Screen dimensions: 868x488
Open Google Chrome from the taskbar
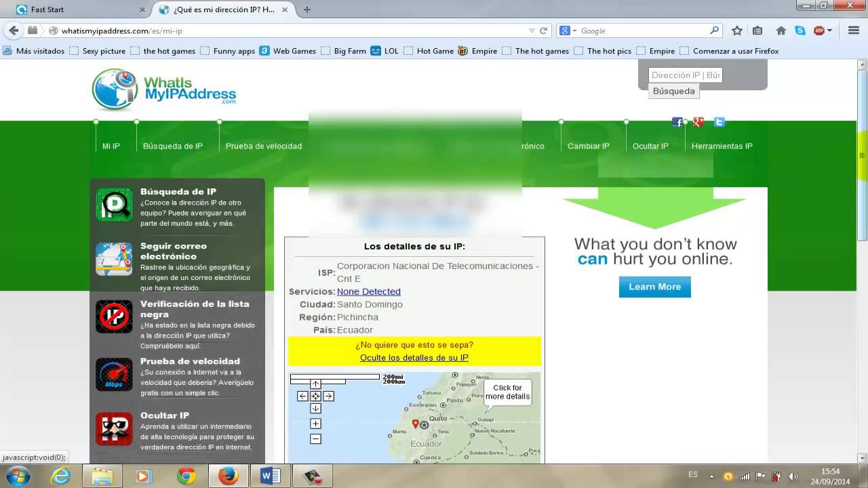(186, 476)
